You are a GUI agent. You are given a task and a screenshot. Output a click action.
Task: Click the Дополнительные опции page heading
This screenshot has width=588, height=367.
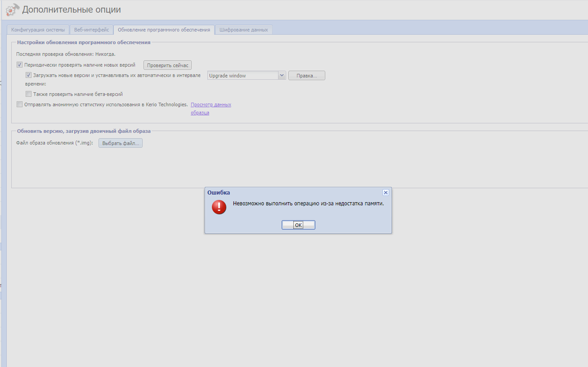click(x=72, y=9)
